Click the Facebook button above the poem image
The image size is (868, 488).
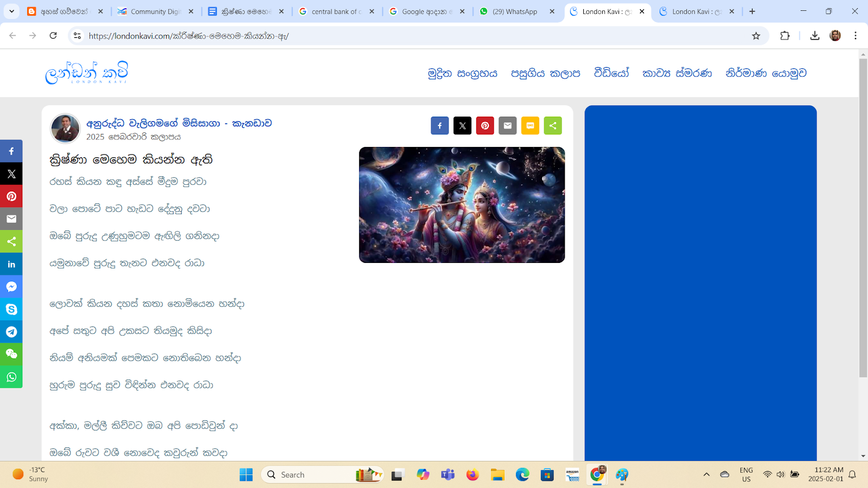point(440,126)
